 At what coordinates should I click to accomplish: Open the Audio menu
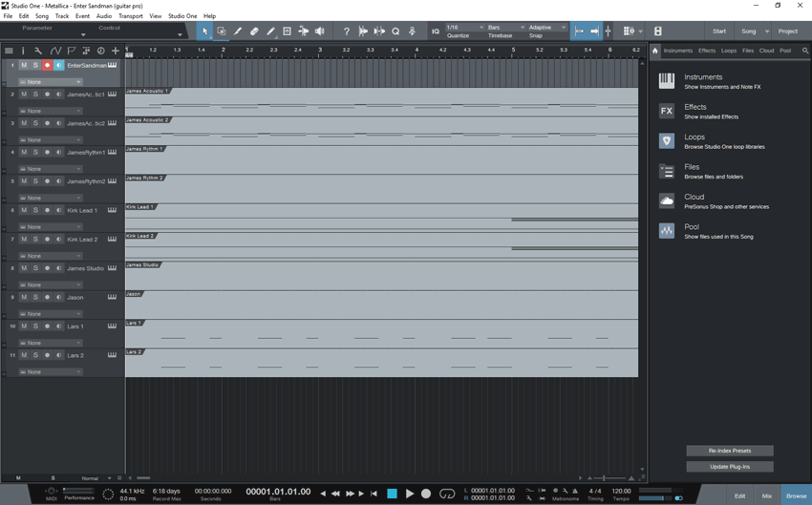(104, 16)
